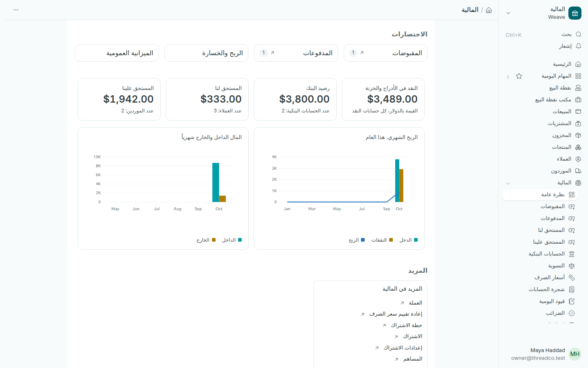
Task: Click the الضرائب percent icon
Action: (x=572, y=313)
